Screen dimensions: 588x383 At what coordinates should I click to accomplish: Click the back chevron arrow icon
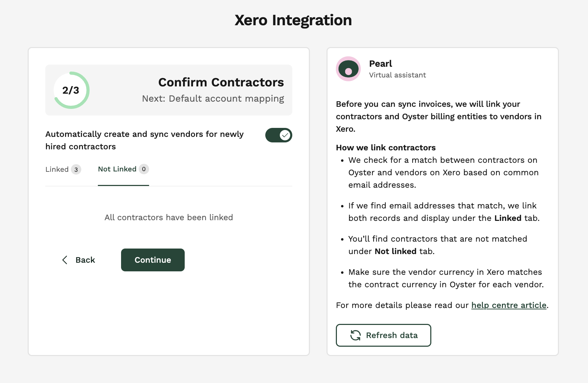pyautogui.click(x=65, y=260)
